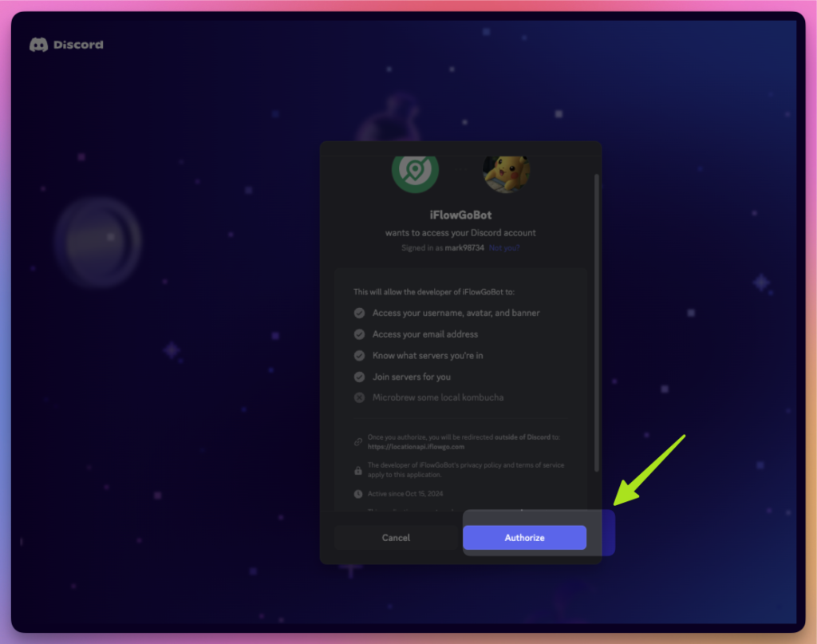Viewport: 817px width, 644px height.
Task: Click the iFlowGoBot green location avatar
Action: pyautogui.click(x=415, y=172)
